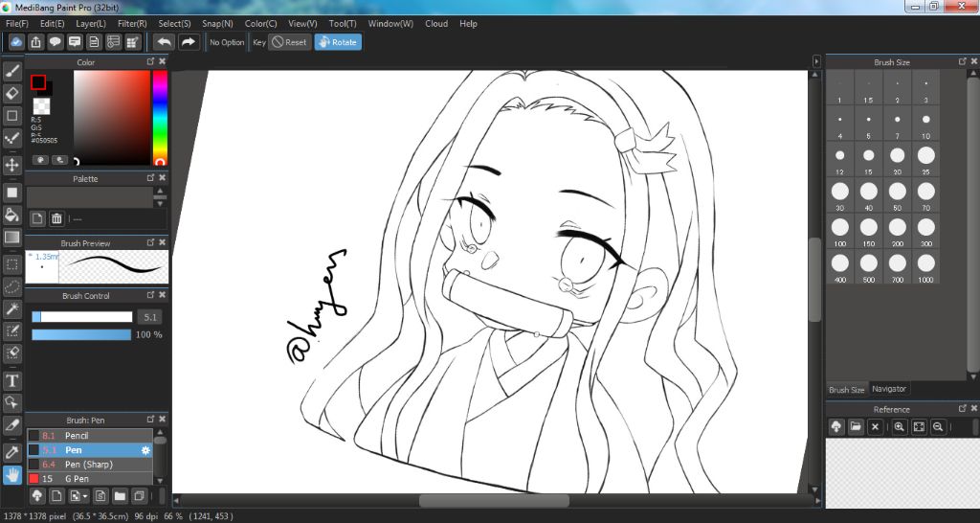This screenshot has width=980, height=523.
Task: Open Pen brush settings gear
Action: [x=145, y=450]
